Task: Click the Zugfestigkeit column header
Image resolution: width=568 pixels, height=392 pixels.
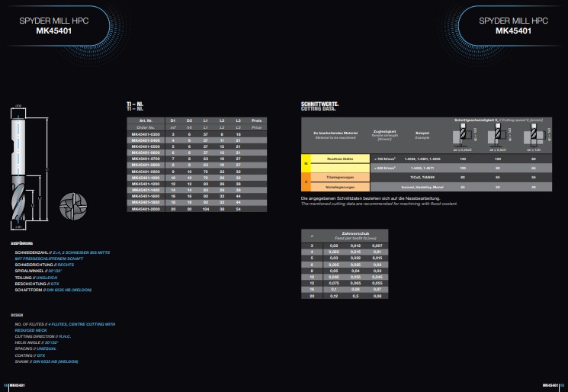Action: [385, 135]
